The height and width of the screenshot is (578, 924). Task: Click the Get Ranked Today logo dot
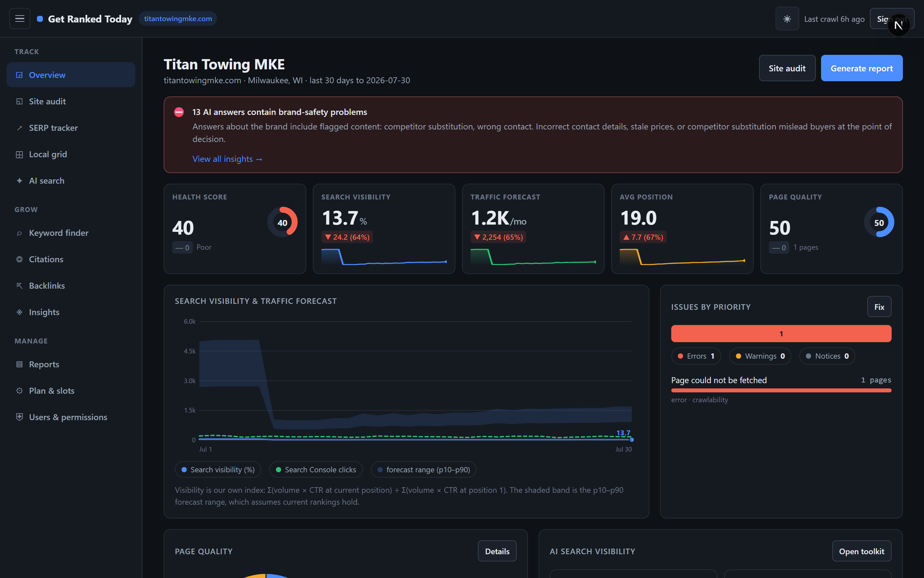[40, 19]
